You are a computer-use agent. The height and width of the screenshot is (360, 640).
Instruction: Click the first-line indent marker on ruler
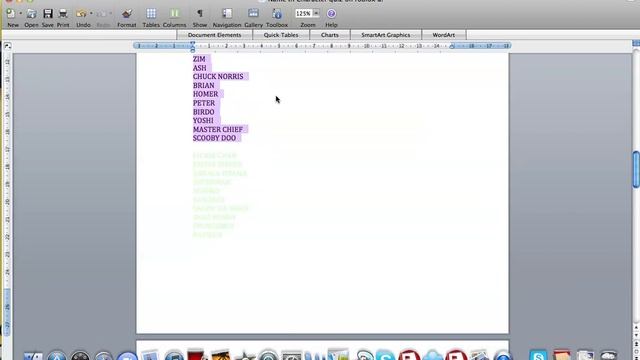click(x=193, y=43)
